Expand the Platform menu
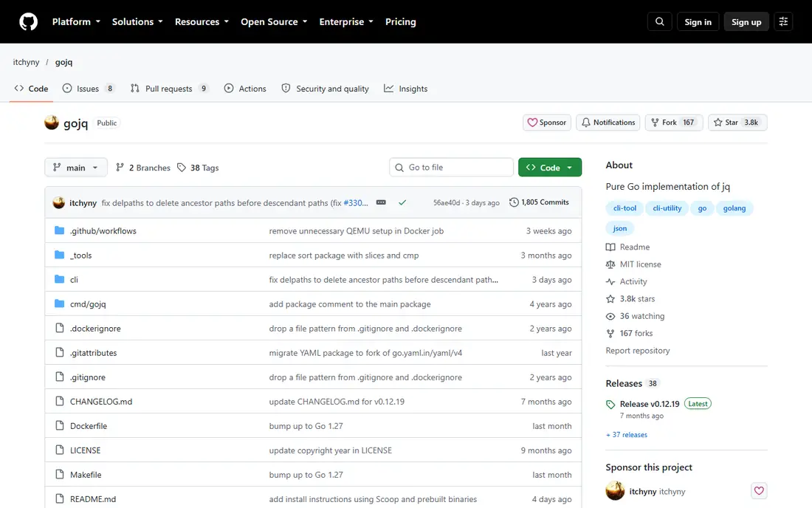The image size is (812, 508). (x=76, y=21)
